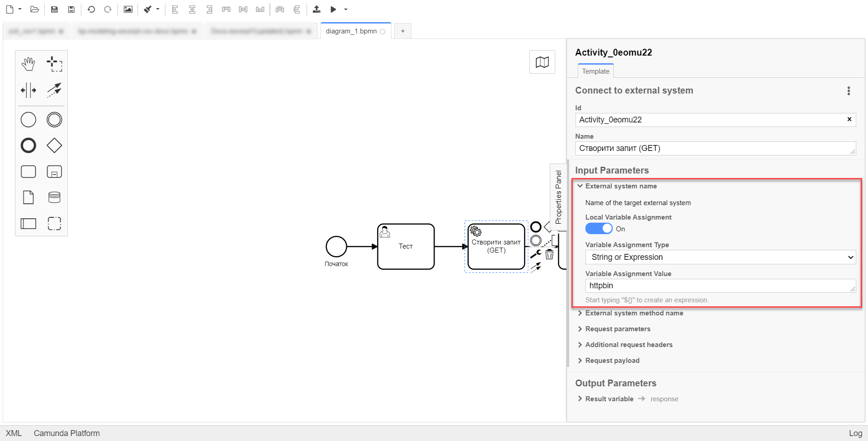This screenshot has height=441, width=868.
Task: Align selected elements left
Action: tap(175, 9)
